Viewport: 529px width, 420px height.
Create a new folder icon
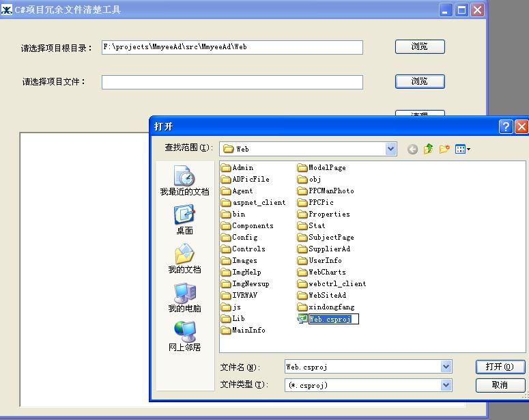click(x=444, y=149)
